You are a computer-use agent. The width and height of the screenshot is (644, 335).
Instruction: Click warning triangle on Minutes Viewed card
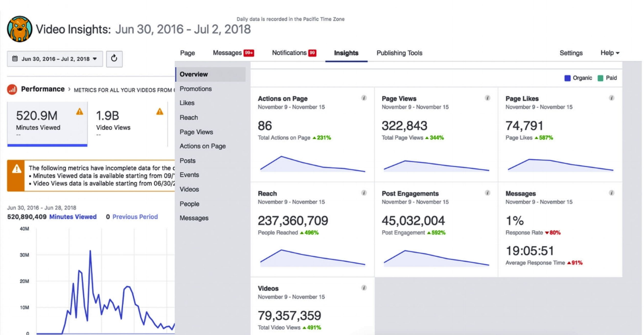pos(79,112)
